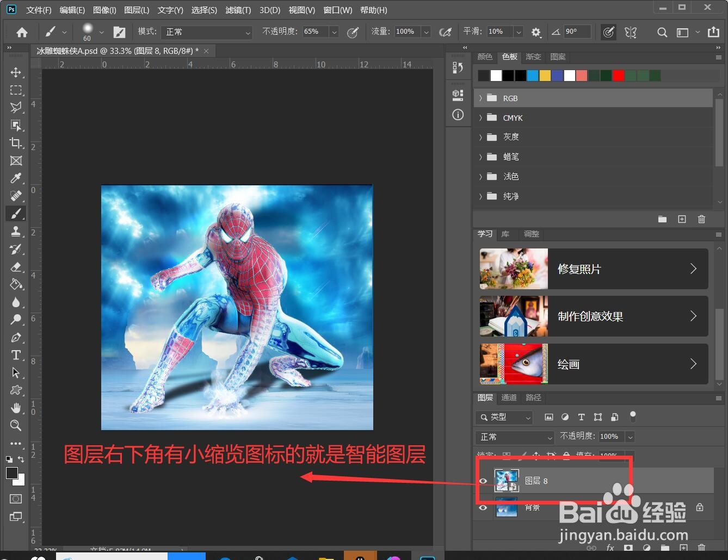Select the Frame tool
The image size is (728, 560).
coord(16,161)
